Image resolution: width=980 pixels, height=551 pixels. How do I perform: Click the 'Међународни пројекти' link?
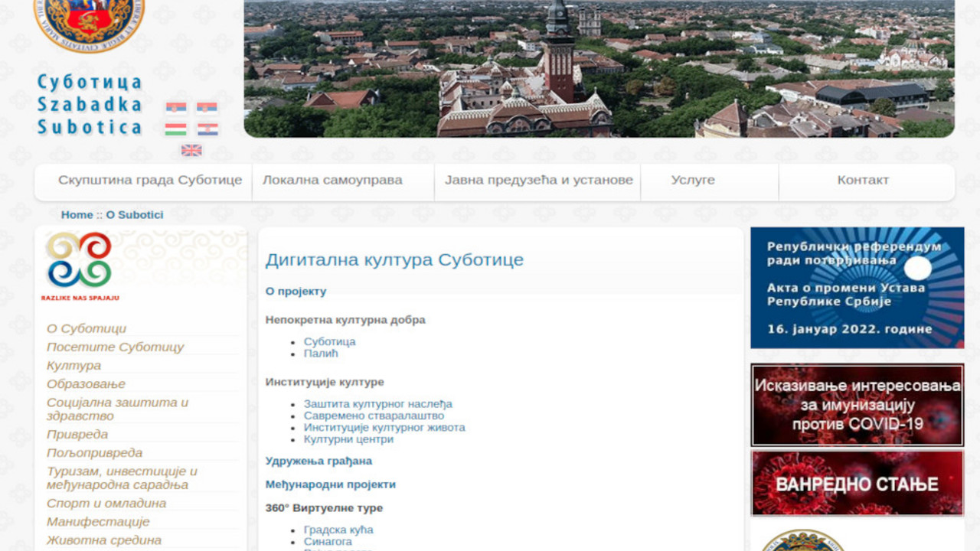tap(331, 484)
